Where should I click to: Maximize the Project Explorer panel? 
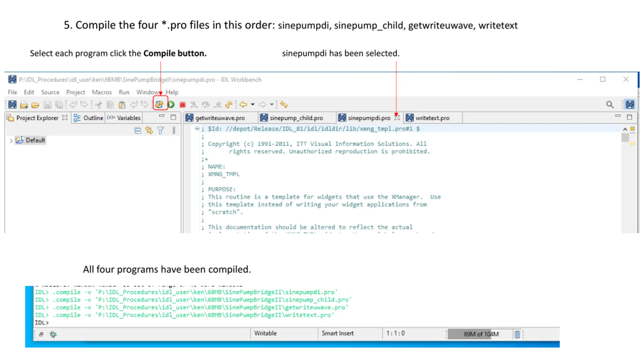tap(173, 117)
